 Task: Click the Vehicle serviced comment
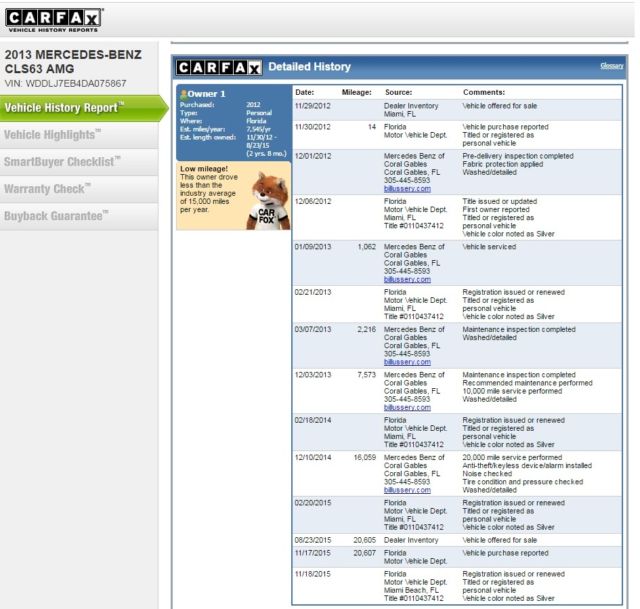[x=489, y=247]
